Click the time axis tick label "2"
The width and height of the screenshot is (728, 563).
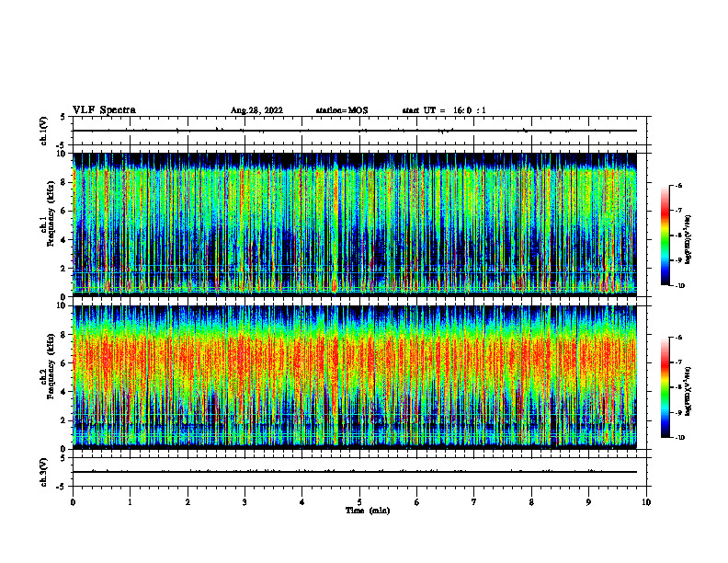[188, 502]
